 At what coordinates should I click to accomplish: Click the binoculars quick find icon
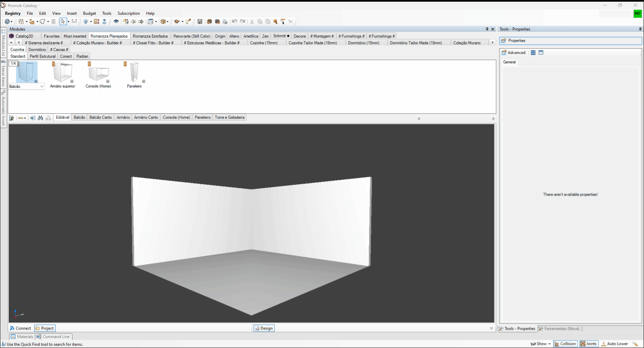[41, 118]
